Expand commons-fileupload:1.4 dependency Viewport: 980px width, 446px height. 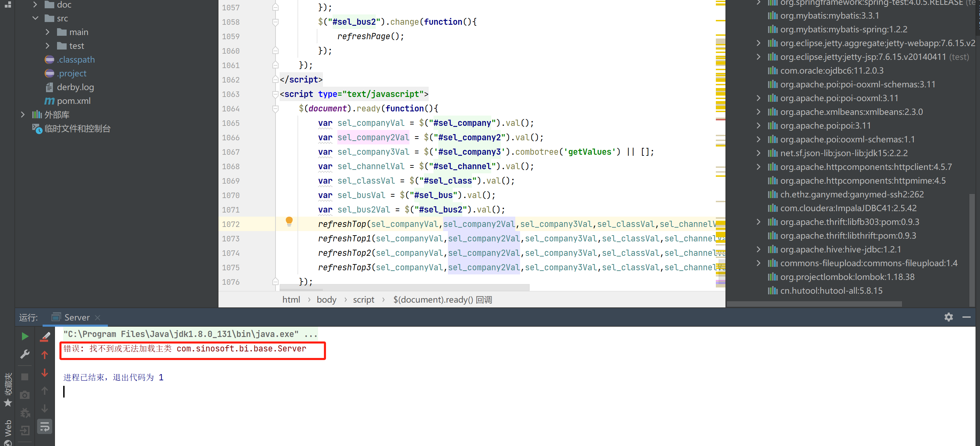[758, 263]
